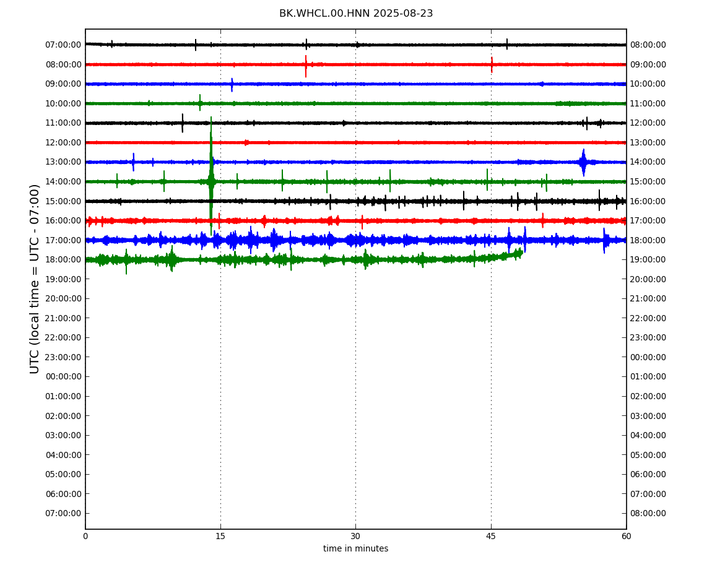Select the 18:00:00 label on the left UTC axis
Image resolution: width=712 pixels, height=588 pixels.
point(64,260)
